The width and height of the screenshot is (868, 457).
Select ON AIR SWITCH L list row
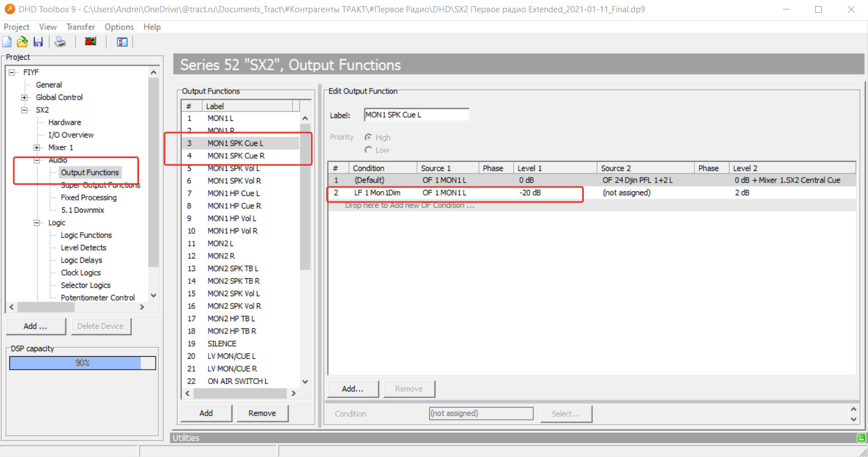pyautogui.click(x=241, y=381)
